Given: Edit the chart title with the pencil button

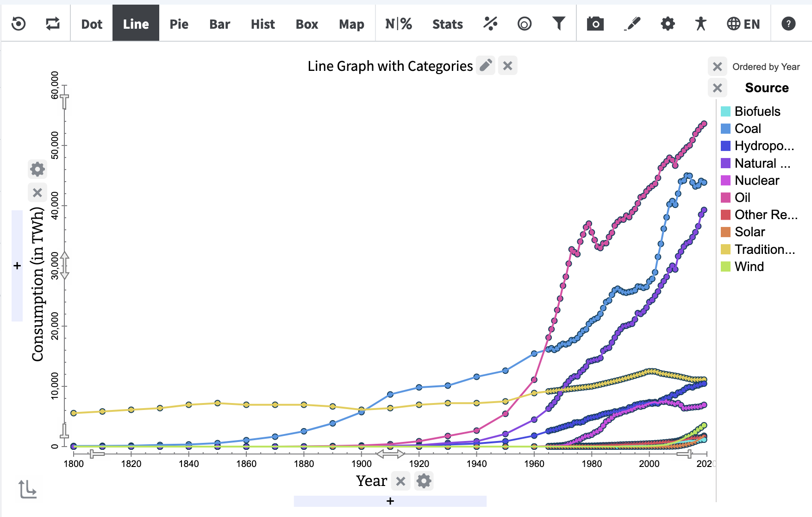Looking at the screenshot, I should click(x=486, y=66).
